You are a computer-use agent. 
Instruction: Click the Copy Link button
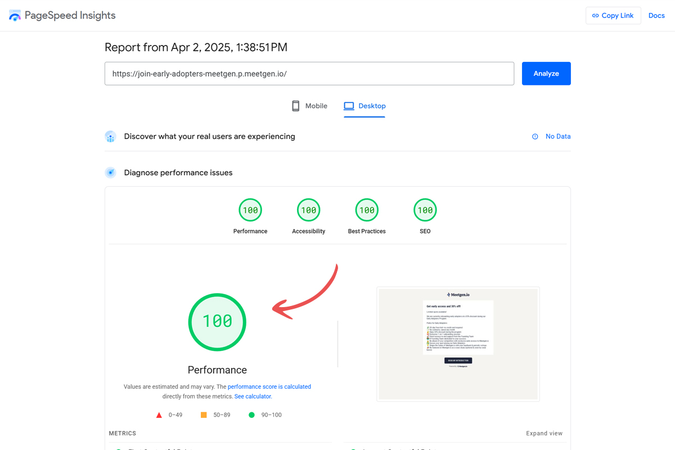[x=612, y=15]
